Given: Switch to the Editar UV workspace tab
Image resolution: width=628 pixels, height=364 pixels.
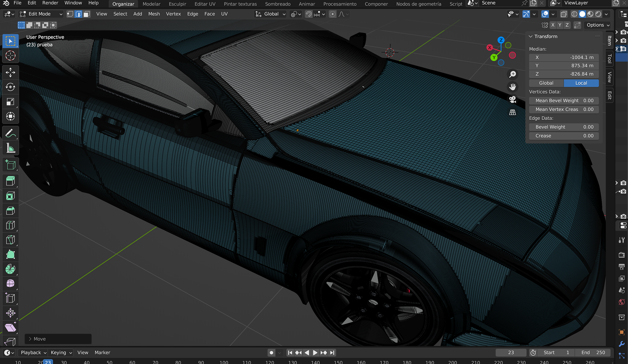Looking at the screenshot, I should [x=205, y=4].
